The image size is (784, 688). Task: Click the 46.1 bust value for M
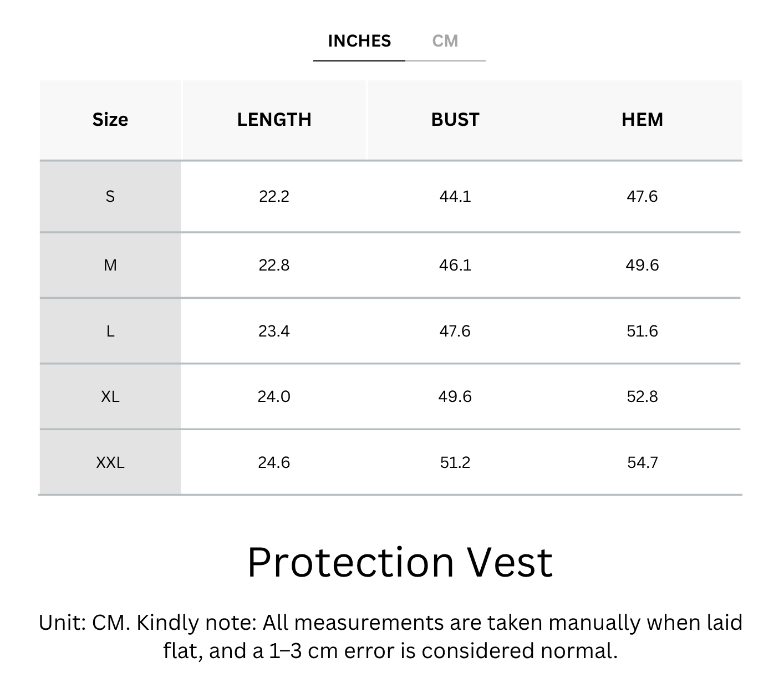click(x=455, y=265)
